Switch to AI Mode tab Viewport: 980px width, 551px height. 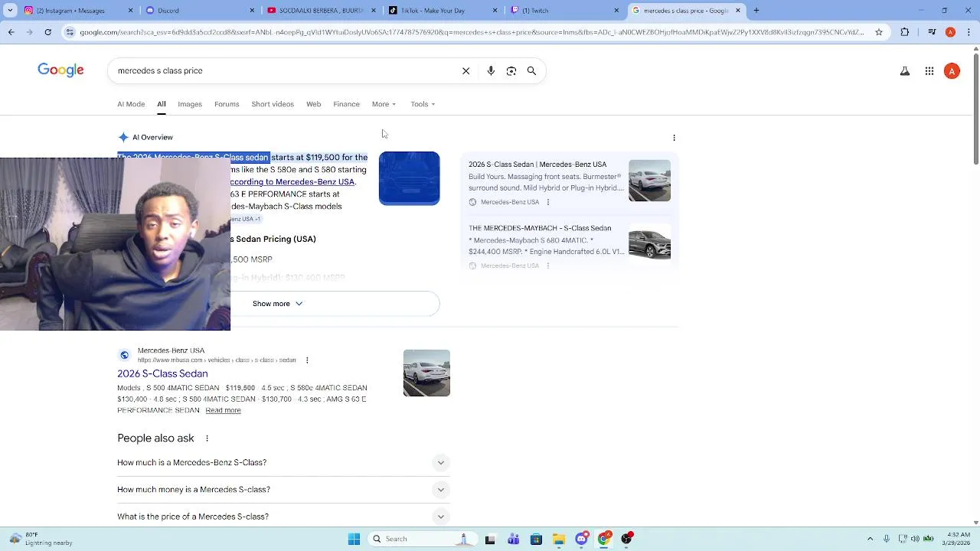[131, 104]
